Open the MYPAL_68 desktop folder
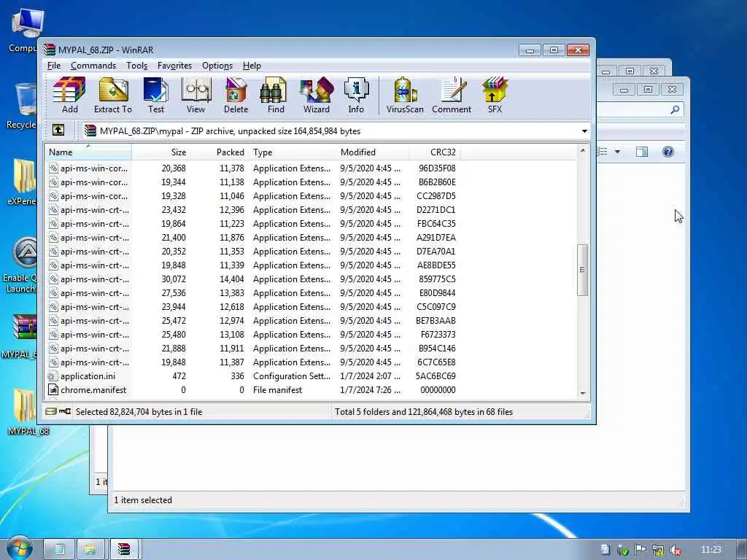 pos(27,413)
